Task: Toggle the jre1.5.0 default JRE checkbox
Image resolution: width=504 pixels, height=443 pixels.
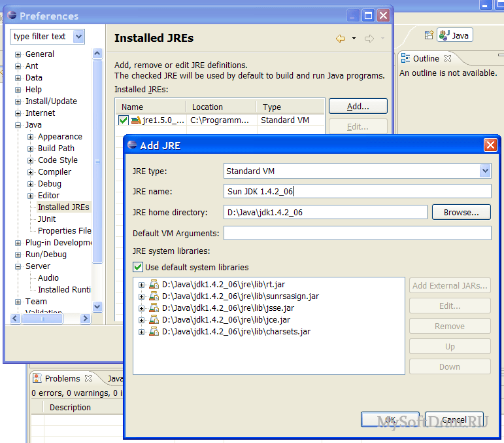Action: [x=123, y=120]
